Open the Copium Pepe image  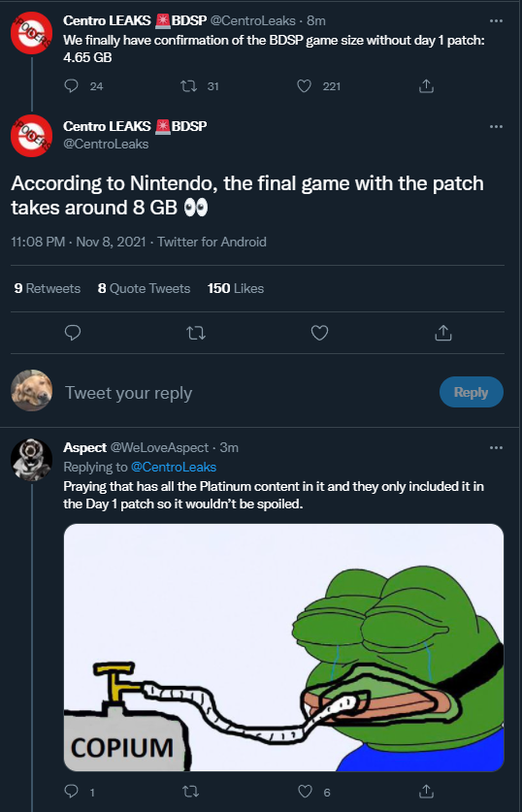[x=283, y=647]
